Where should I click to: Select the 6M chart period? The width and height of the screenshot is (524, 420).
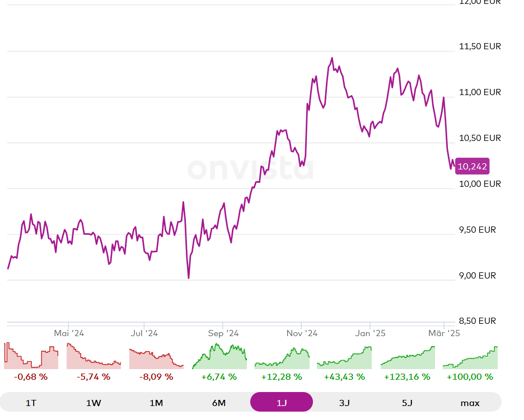pyautogui.click(x=219, y=403)
